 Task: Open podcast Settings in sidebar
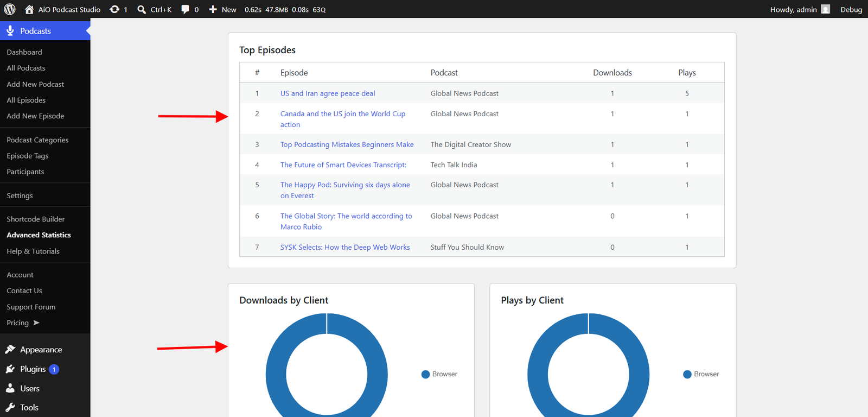click(x=20, y=195)
